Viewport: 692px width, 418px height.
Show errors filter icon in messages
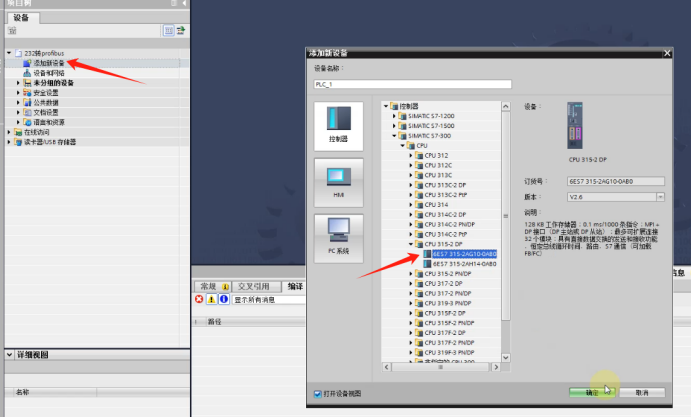(199, 299)
